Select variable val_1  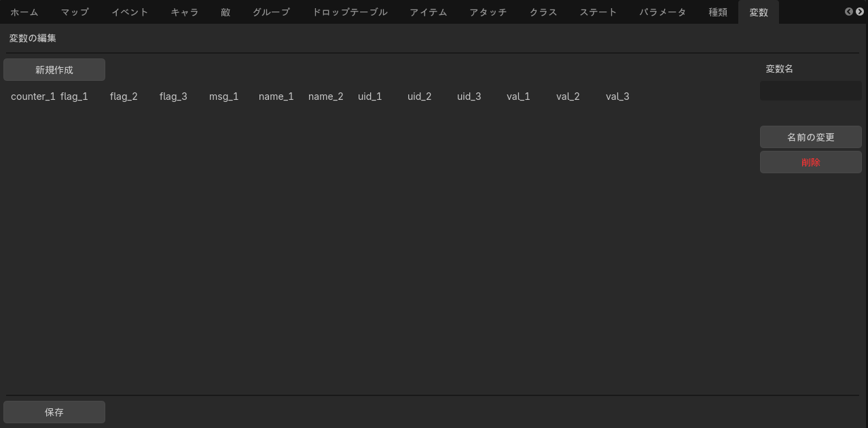[x=518, y=96]
